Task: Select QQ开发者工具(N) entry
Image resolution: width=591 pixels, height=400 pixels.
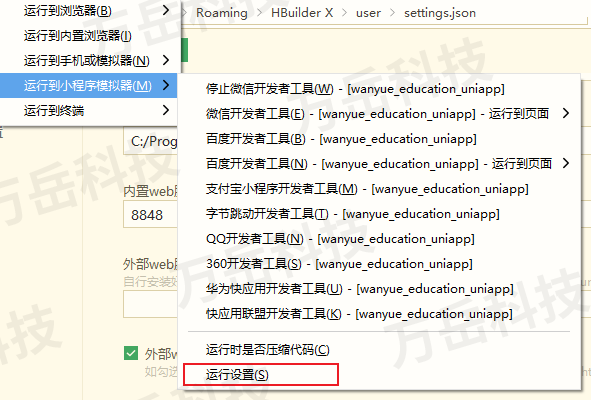Action: click(379, 239)
